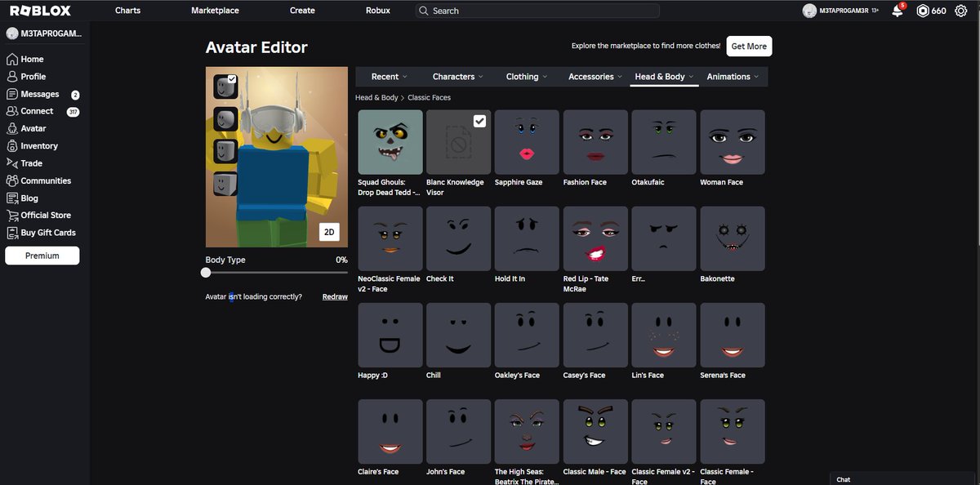Image resolution: width=980 pixels, height=485 pixels.
Task: Equip the Bakonette face
Action: tap(733, 238)
